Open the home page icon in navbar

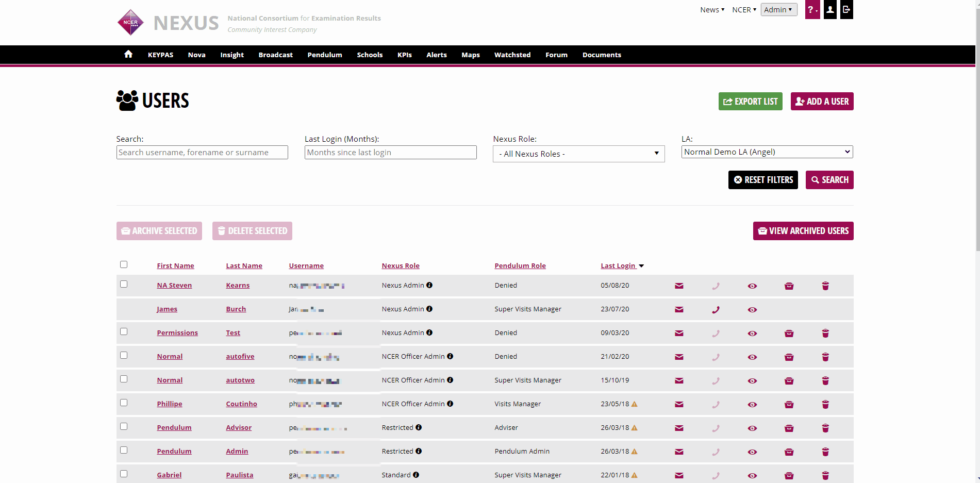(128, 54)
